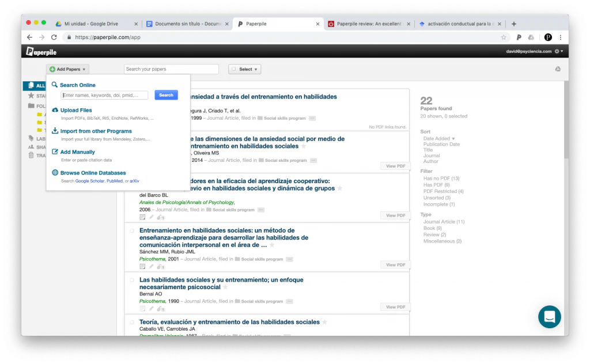Open notes icon for the 2006 del Barco paper
Image resolution: width=590 pixels, height=364 pixels.
(142, 217)
